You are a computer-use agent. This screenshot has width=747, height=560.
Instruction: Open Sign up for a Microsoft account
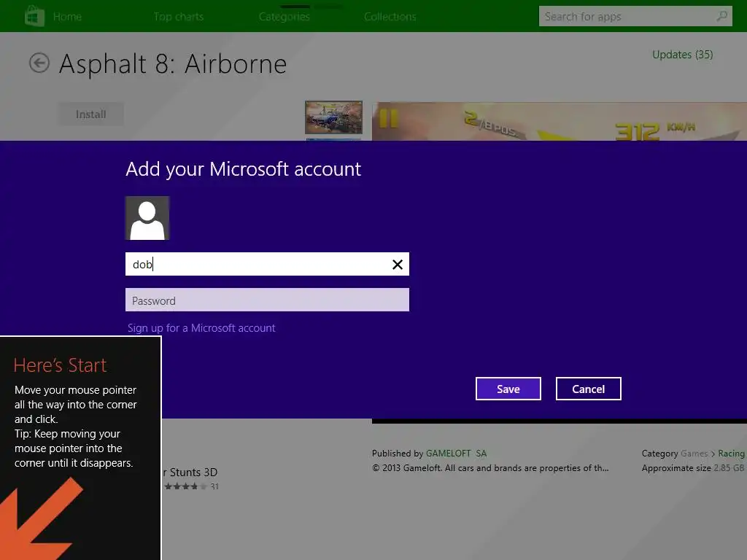(201, 328)
